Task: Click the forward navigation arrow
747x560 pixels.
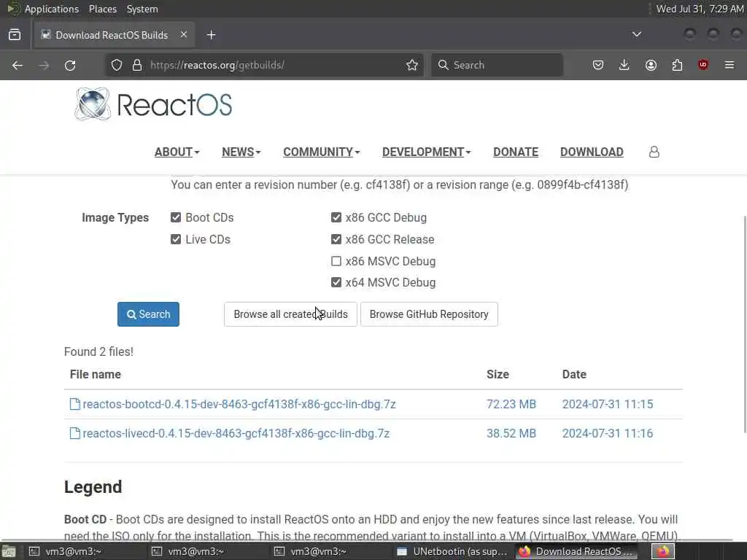Action: pos(44,65)
